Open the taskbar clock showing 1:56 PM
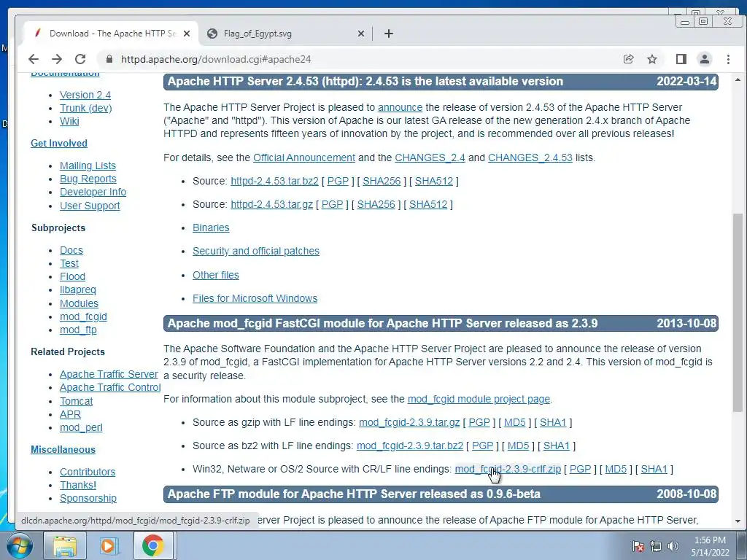This screenshot has width=747, height=560. (x=710, y=546)
